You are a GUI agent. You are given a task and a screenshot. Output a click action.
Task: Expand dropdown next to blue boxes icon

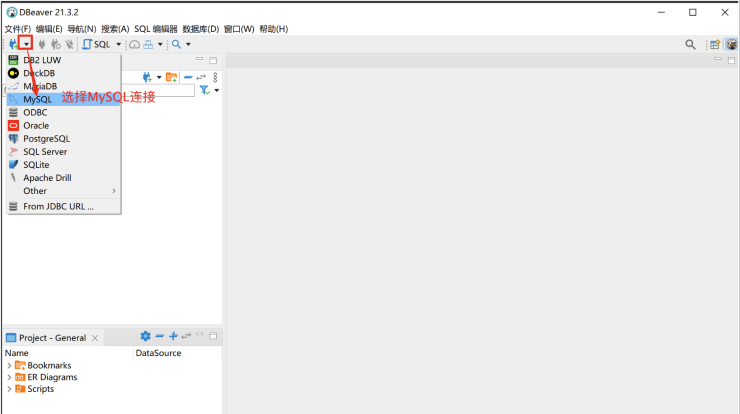pos(160,44)
